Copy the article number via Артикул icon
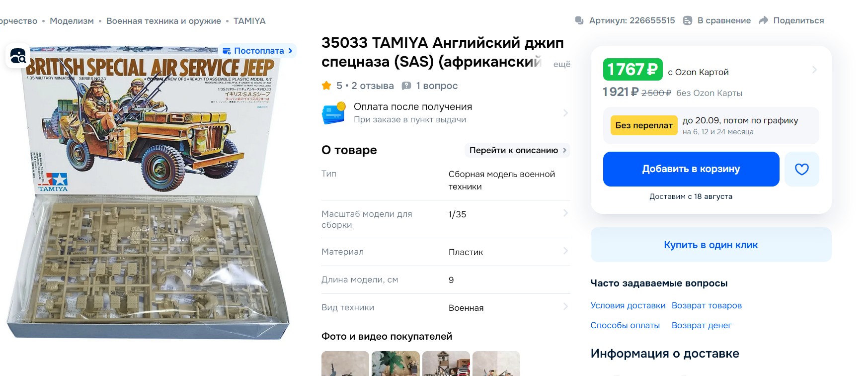 click(x=579, y=20)
